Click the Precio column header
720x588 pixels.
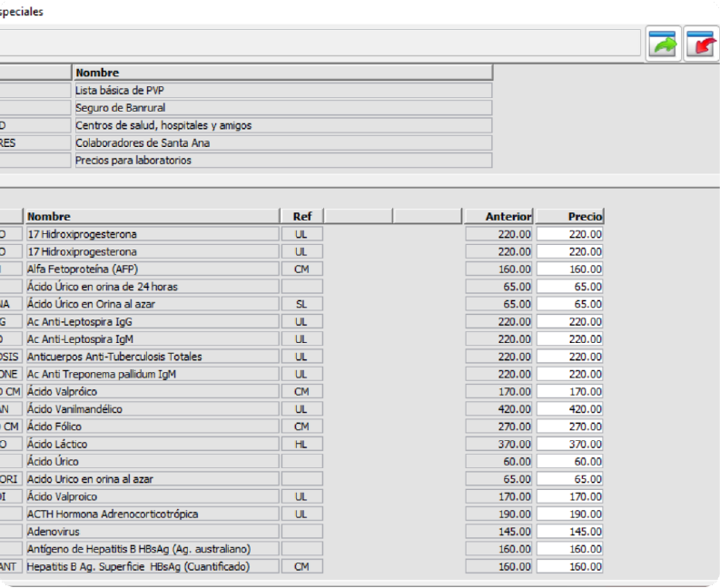click(569, 217)
